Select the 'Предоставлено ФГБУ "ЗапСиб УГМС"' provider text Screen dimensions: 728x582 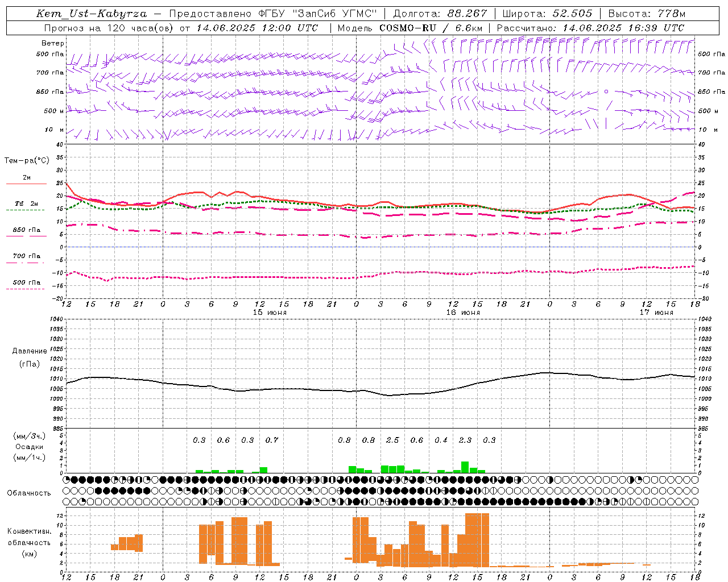tap(274, 14)
